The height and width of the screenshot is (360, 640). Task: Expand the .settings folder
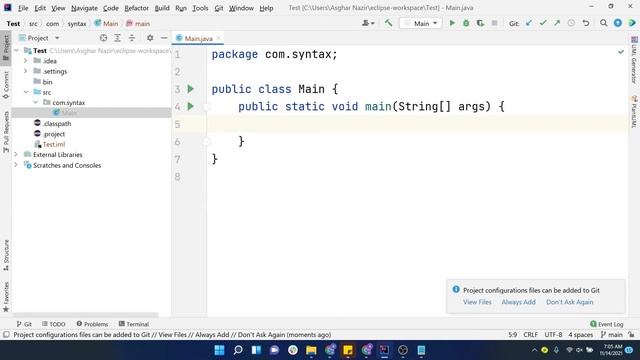click(26, 71)
